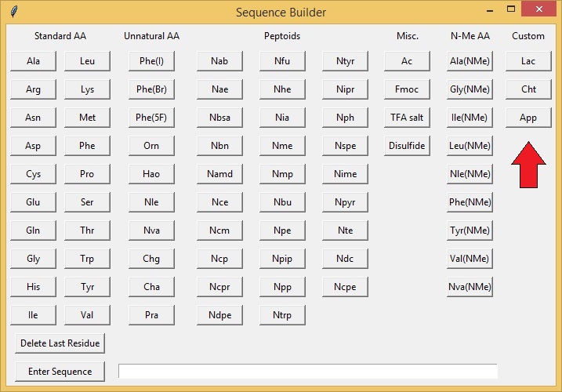This screenshot has width=562, height=392.
Task: Select the TFA salt option
Action: coord(407,118)
